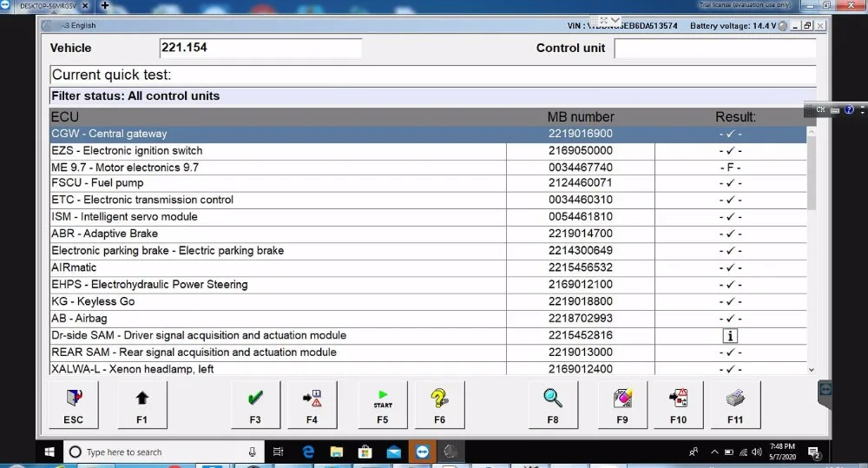Click MB number 2124460071
Screen dimensions: 868x468
click(580, 183)
